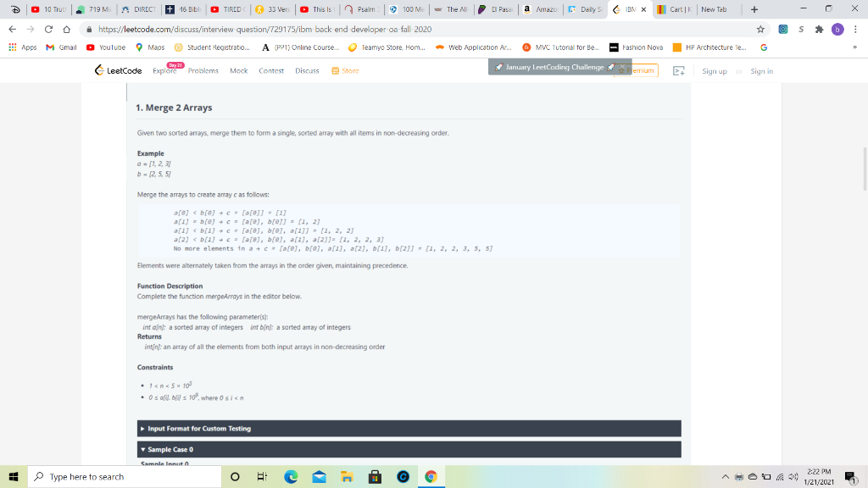The height and width of the screenshot is (488, 868).
Task: Open the Problems menu item
Action: 203,71
